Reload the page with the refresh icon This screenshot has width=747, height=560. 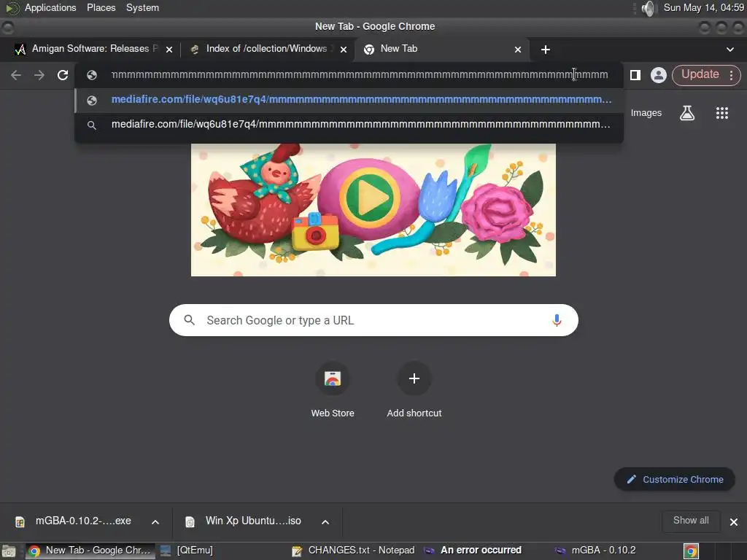click(x=63, y=75)
